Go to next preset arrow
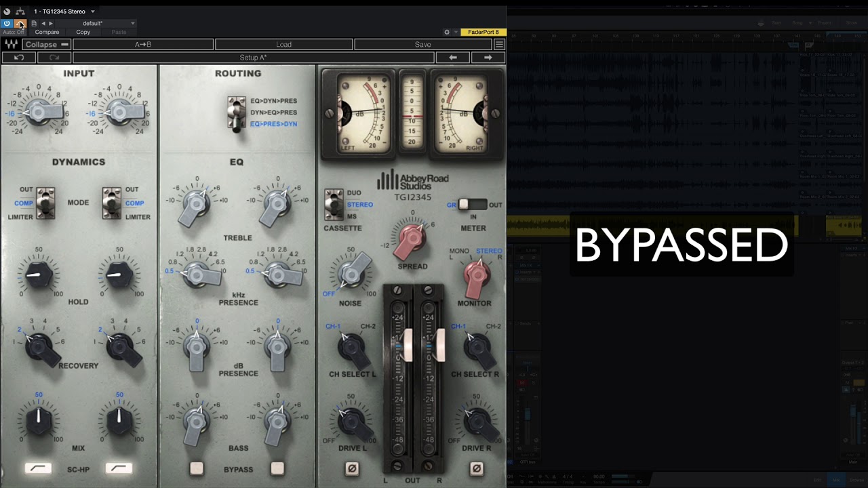The image size is (868, 488). tap(51, 23)
